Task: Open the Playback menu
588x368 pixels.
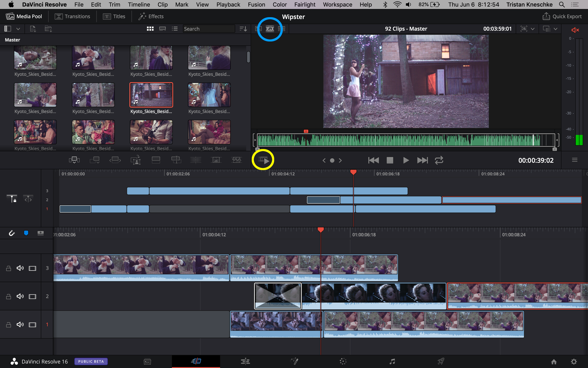Action: click(228, 4)
